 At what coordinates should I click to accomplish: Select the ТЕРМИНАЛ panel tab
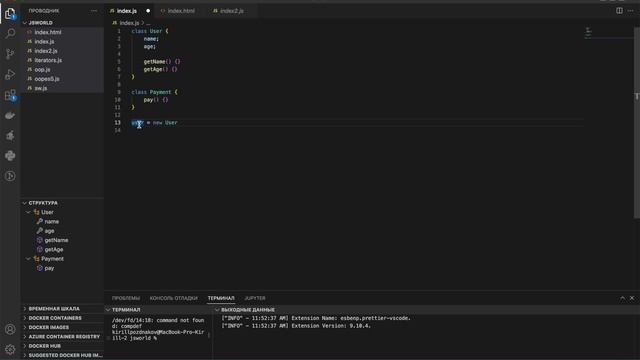pyautogui.click(x=221, y=298)
